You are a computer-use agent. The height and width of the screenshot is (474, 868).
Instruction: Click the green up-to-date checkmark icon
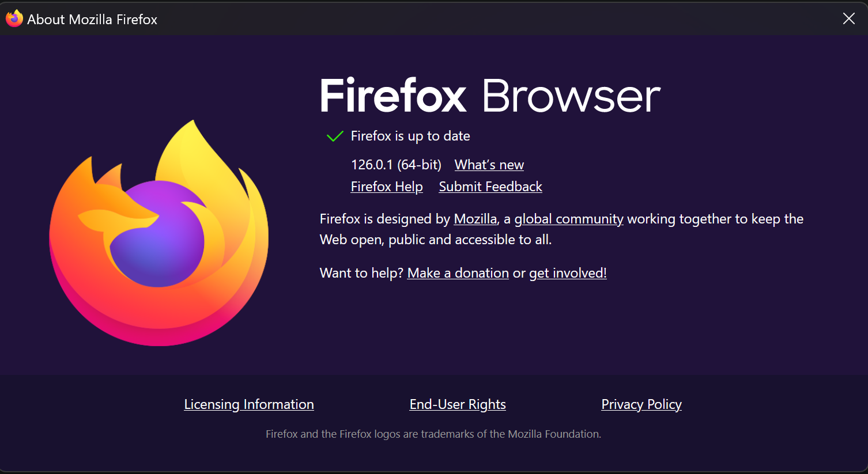pos(335,136)
